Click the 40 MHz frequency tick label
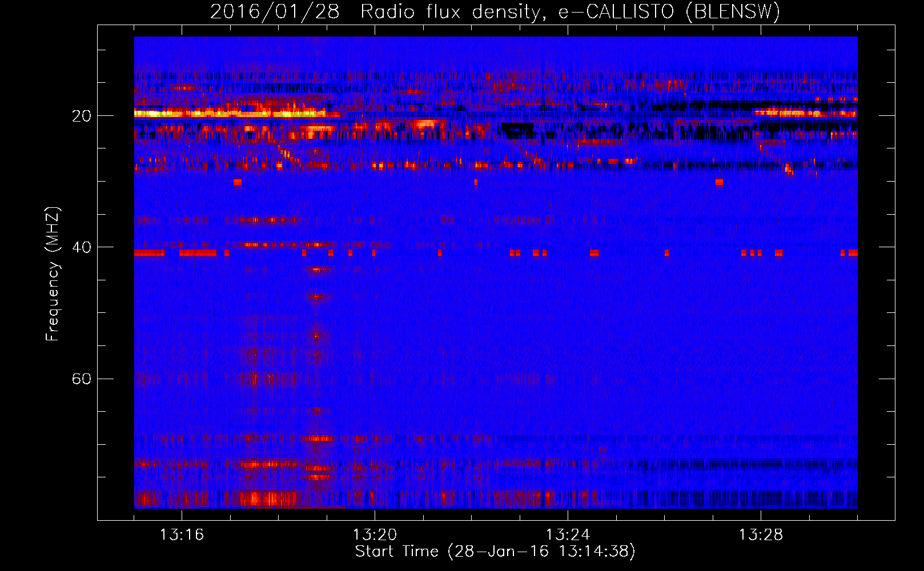This screenshot has width=924, height=571. pos(81,247)
